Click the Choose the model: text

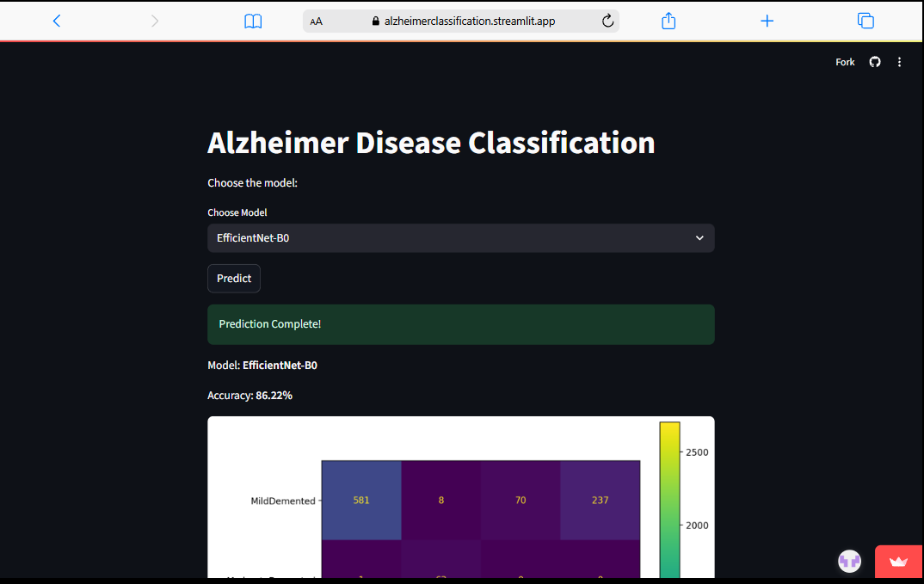click(252, 183)
